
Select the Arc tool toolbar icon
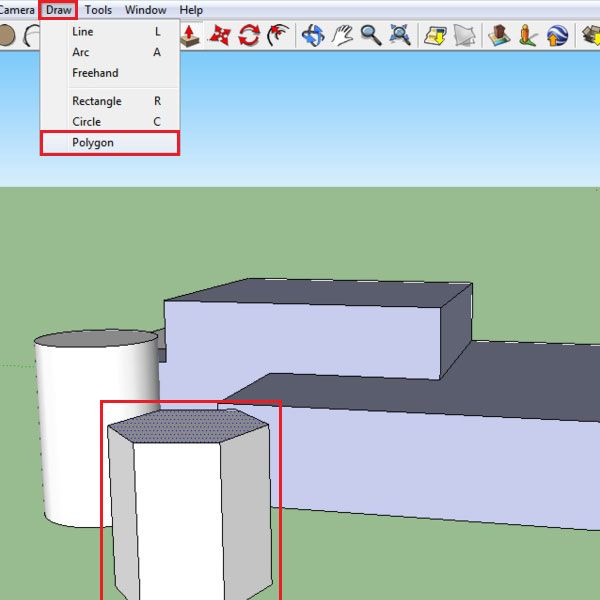(31, 36)
